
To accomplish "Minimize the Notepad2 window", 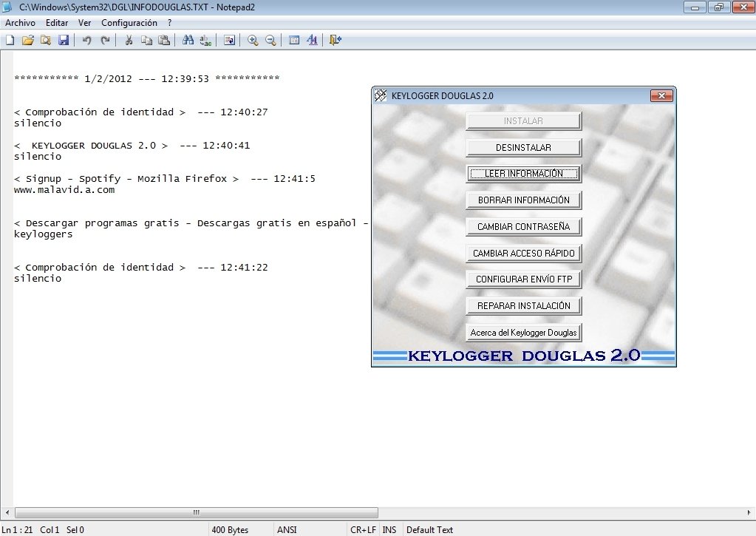I will [695, 7].
